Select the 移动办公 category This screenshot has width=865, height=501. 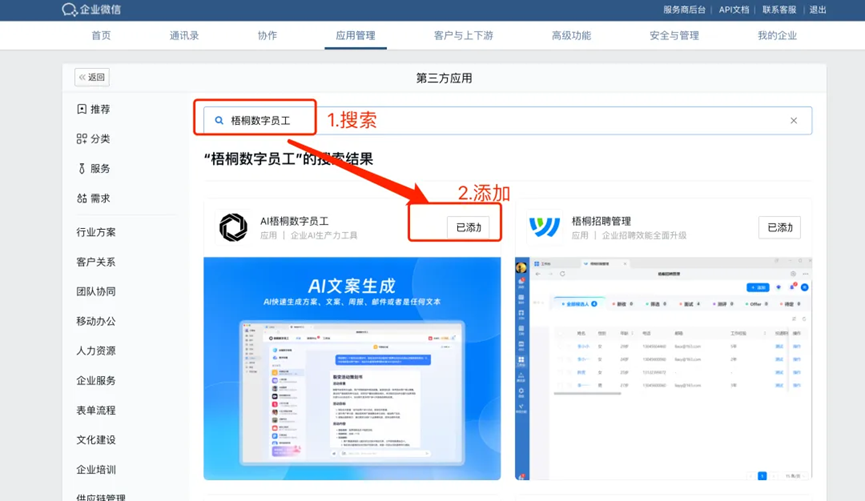click(x=96, y=321)
